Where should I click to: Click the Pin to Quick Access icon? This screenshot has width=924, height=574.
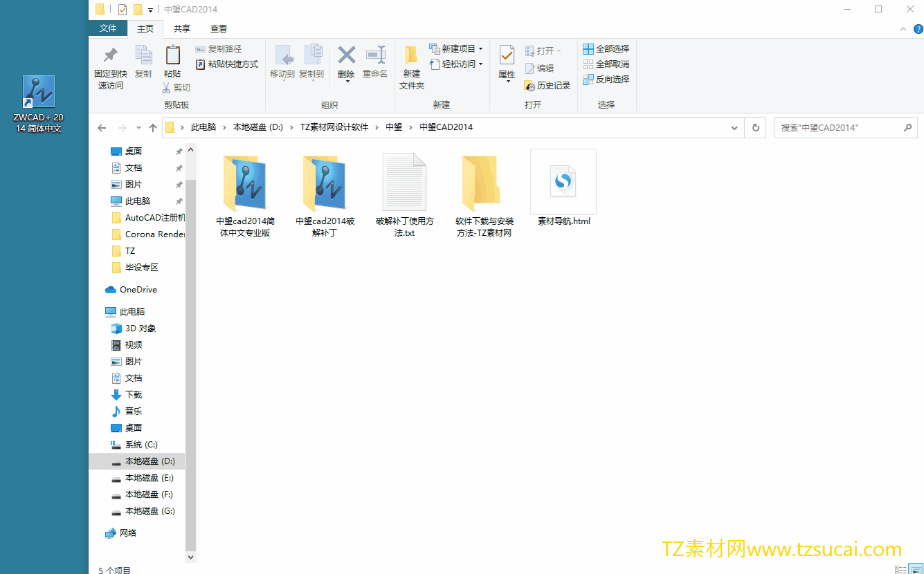tap(110, 55)
